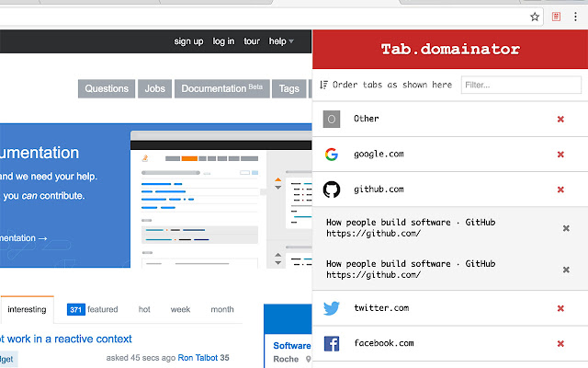Close the first GitHub tab entry
The width and height of the screenshot is (588, 368).
pos(566,228)
